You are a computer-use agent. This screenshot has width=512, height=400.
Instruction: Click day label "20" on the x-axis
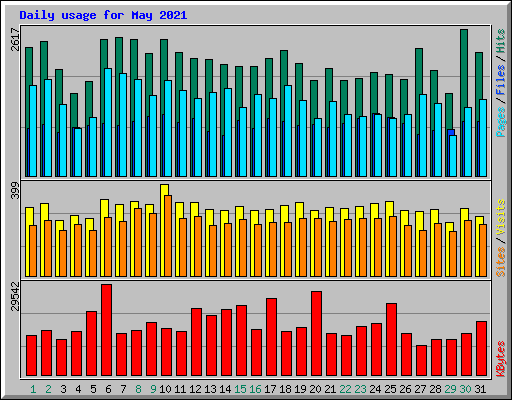[x=315, y=389]
